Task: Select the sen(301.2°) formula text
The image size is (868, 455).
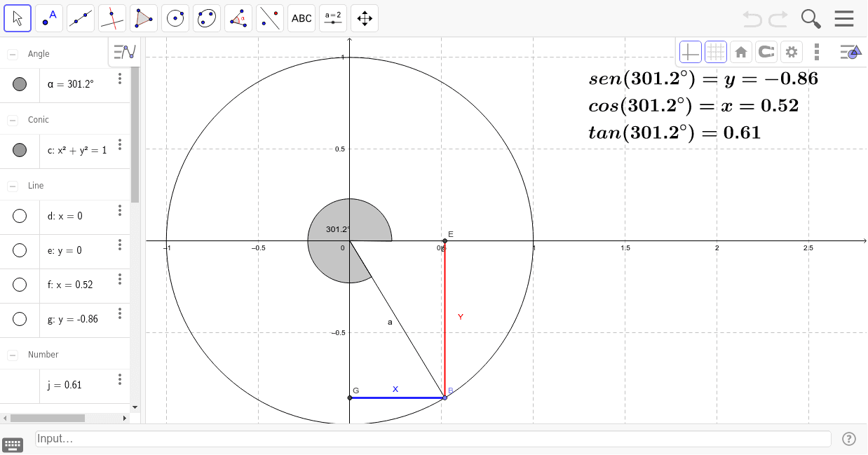Action: [x=703, y=79]
